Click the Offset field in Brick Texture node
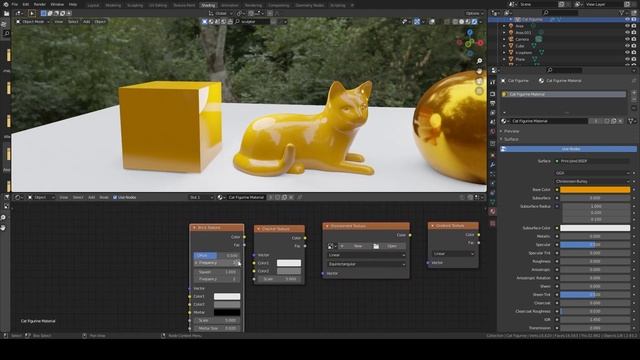Viewport: 640px width, 360px height. coord(216,256)
